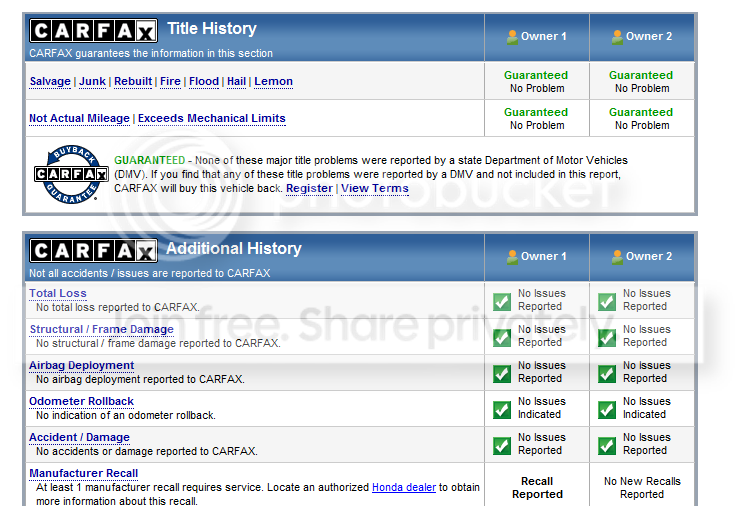The image size is (739, 506).
Task: Click 'Guaranteed No Problem' for Mileage row Owner 1
Action: (536, 119)
